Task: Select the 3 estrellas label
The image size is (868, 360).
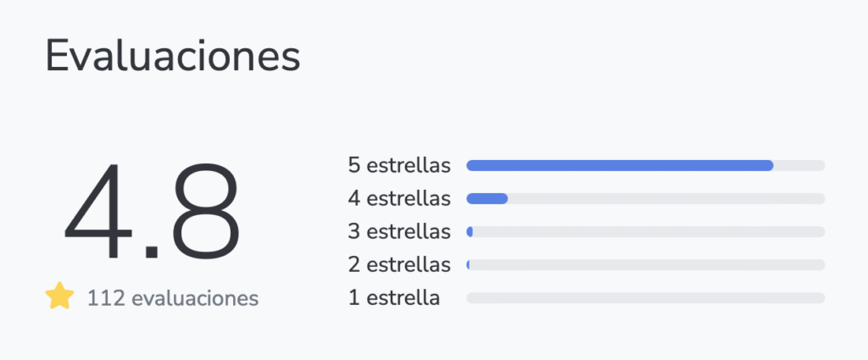Action: point(399,231)
